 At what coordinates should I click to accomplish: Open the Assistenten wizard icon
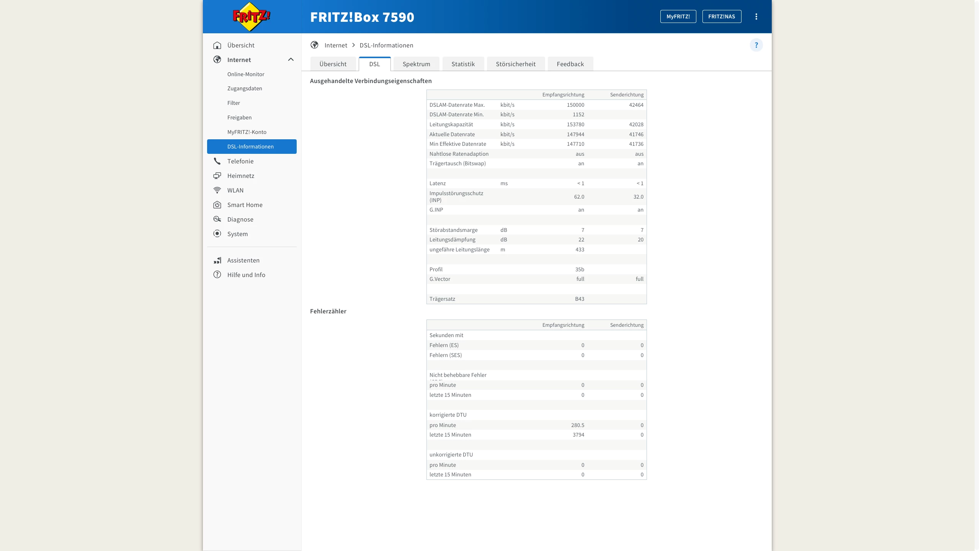217,260
